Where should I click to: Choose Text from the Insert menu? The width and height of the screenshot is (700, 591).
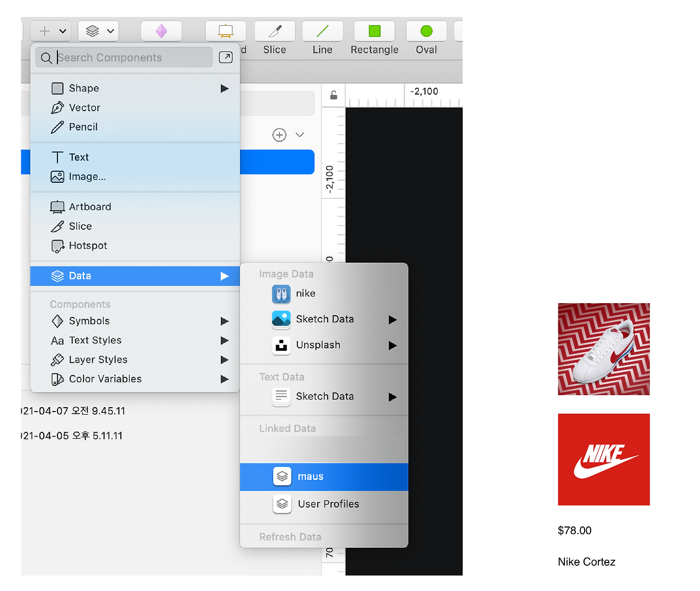click(135, 157)
